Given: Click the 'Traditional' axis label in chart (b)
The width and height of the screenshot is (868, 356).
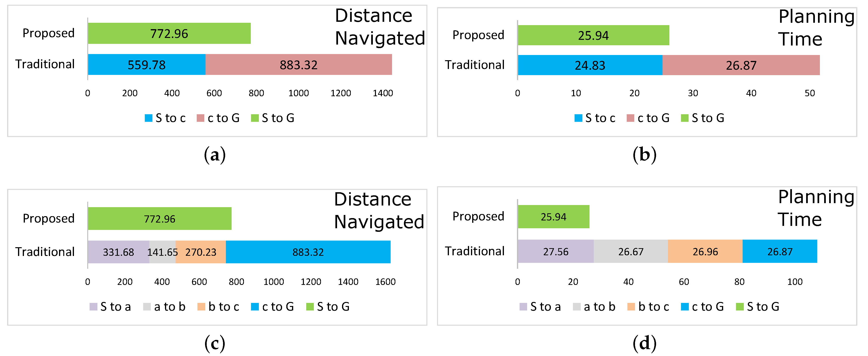Looking at the screenshot, I should (x=475, y=65).
